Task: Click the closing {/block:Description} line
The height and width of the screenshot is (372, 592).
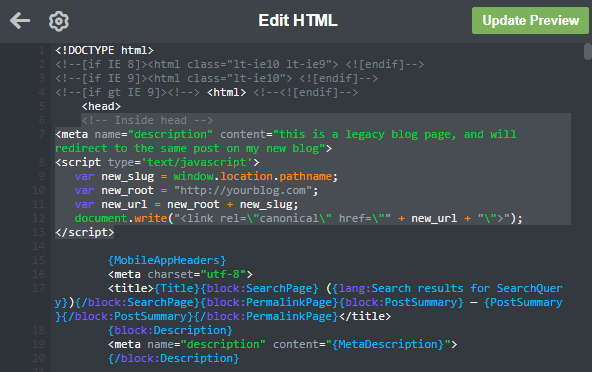Action: point(173,358)
